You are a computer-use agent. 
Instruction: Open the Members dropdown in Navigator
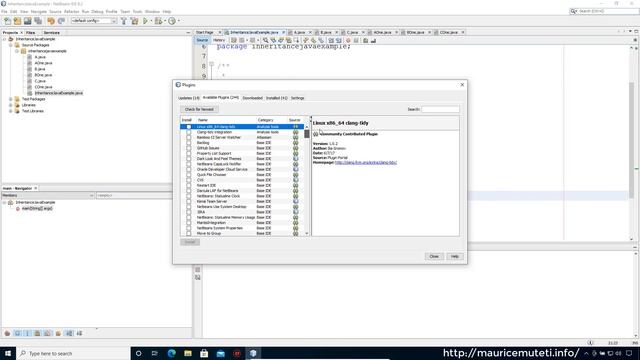[x=48, y=196]
